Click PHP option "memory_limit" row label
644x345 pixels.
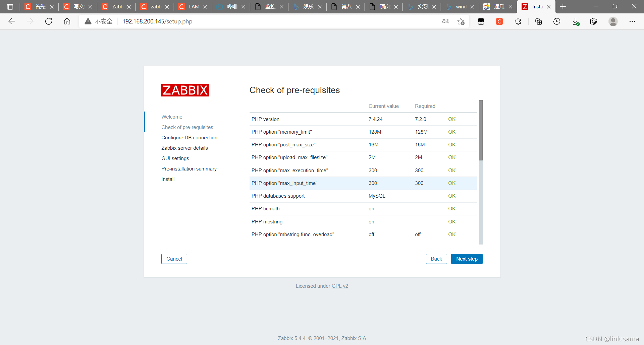[282, 132]
